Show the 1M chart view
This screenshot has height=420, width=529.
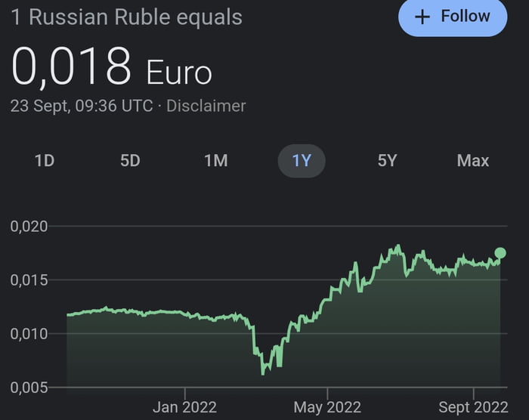[x=216, y=161]
